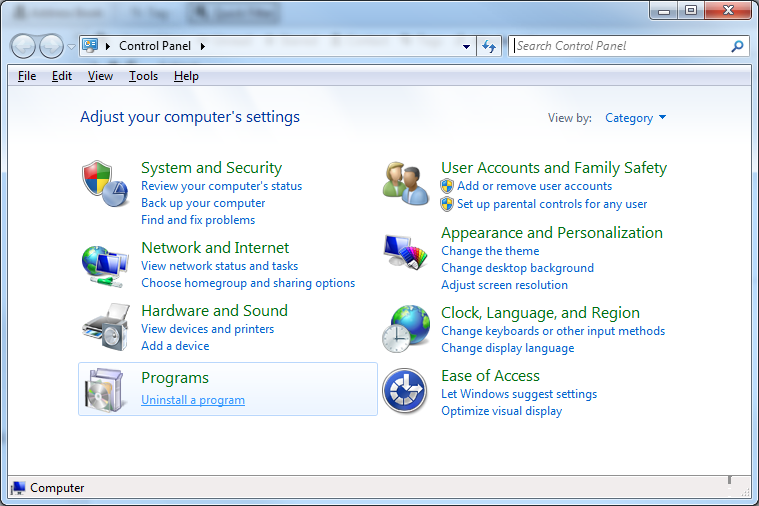Open Ease of Access heading link
This screenshot has width=759, height=506.
490,376
